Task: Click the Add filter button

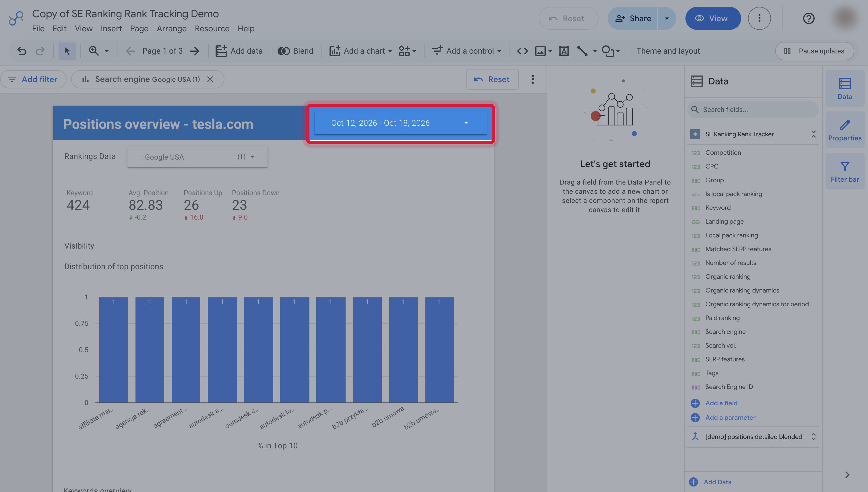Action: coord(33,80)
